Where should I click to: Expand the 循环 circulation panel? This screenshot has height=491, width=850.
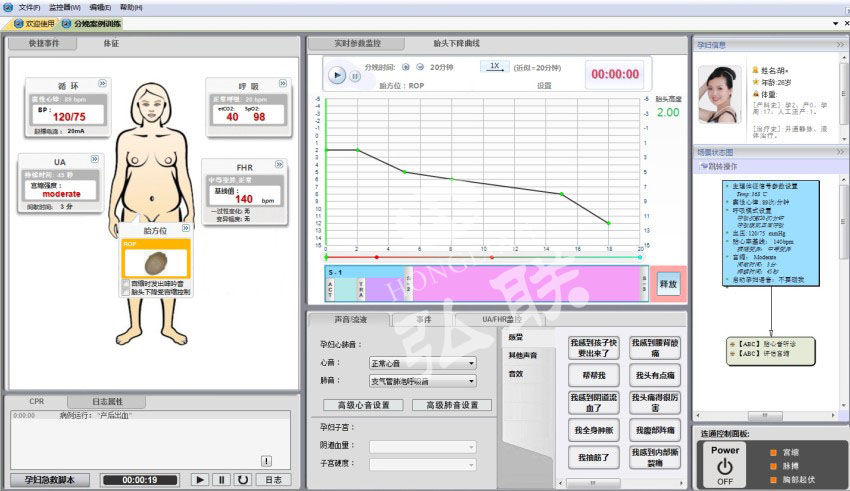tap(102, 83)
